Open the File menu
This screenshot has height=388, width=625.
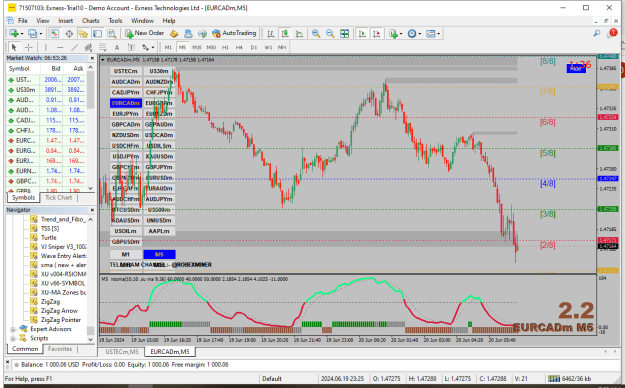[23, 20]
